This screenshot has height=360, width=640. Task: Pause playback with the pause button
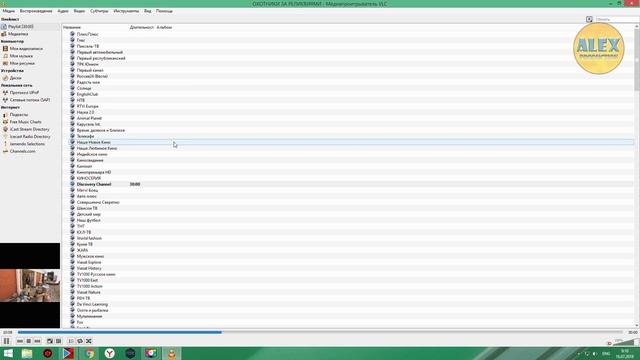coord(6,341)
